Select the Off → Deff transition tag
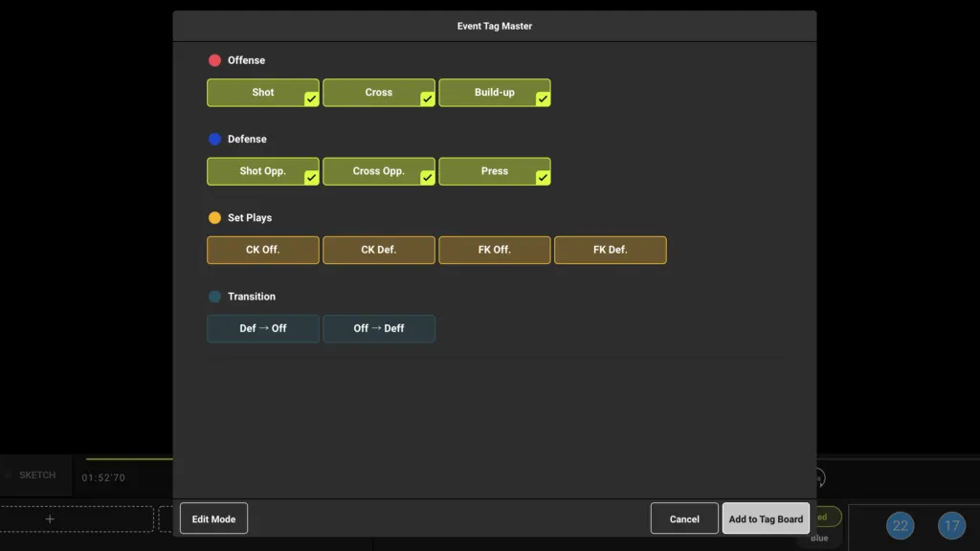Image resolution: width=980 pixels, height=551 pixels. 379,329
